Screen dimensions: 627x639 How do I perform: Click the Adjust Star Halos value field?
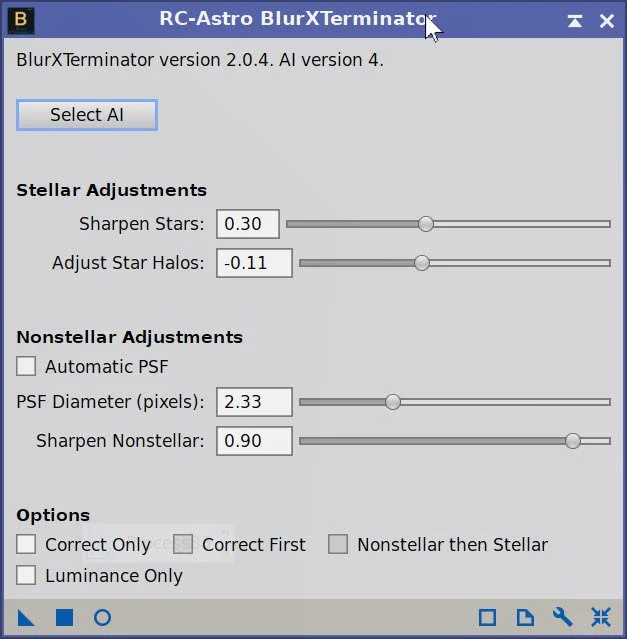(254, 263)
